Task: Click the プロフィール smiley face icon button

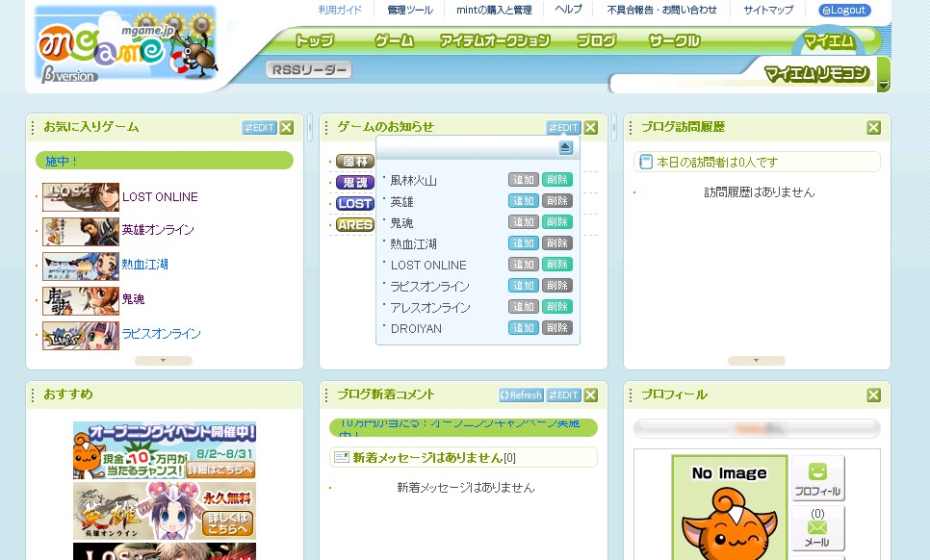Action: click(x=817, y=478)
